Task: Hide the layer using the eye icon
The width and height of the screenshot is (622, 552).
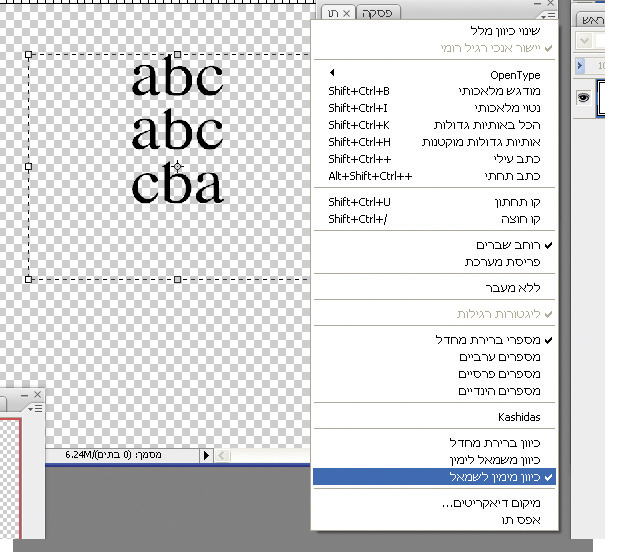Action: [x=582, y=97]
